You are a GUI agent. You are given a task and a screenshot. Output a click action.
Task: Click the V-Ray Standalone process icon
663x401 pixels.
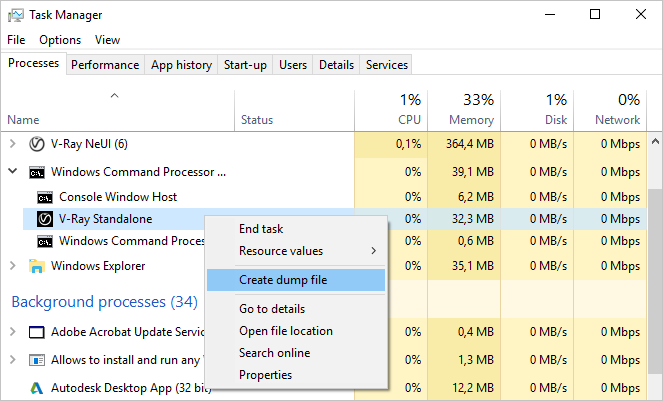(45, 219)
